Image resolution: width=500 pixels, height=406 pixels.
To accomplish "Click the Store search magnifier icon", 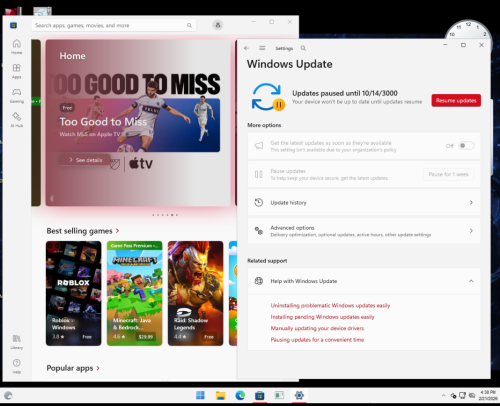I will tap(189, 25).
